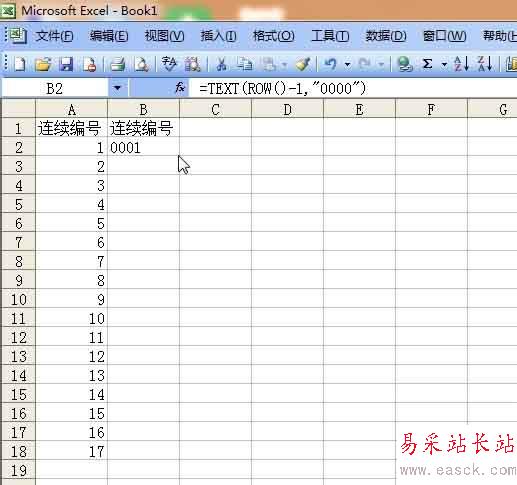
Task: Click the New workbook icon
Action: point(20,64)
